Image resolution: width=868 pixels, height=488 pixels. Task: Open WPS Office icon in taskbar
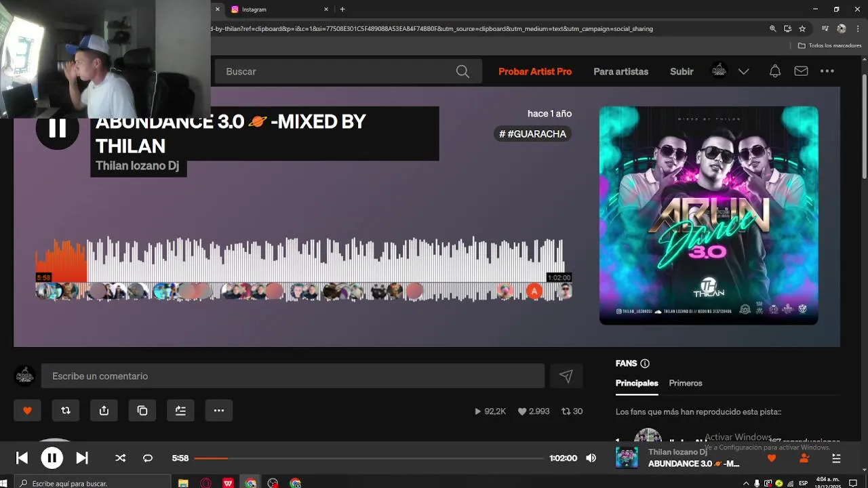pos(228,483)
